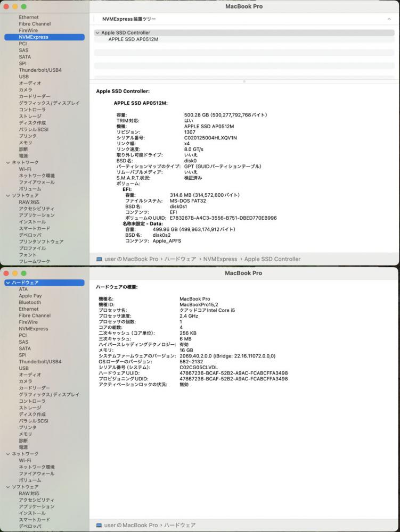Open オーディオ in top window sidebar
This screenshot has height=532, width=400.
pyautogui.click(x=30, y=83)
